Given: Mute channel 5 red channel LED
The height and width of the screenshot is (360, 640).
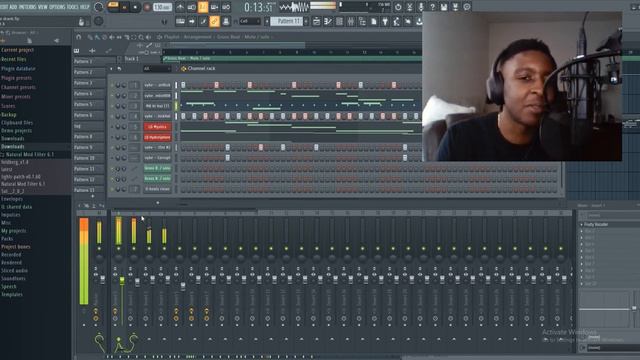Looking at the screenshot, I should pos(112,127).
